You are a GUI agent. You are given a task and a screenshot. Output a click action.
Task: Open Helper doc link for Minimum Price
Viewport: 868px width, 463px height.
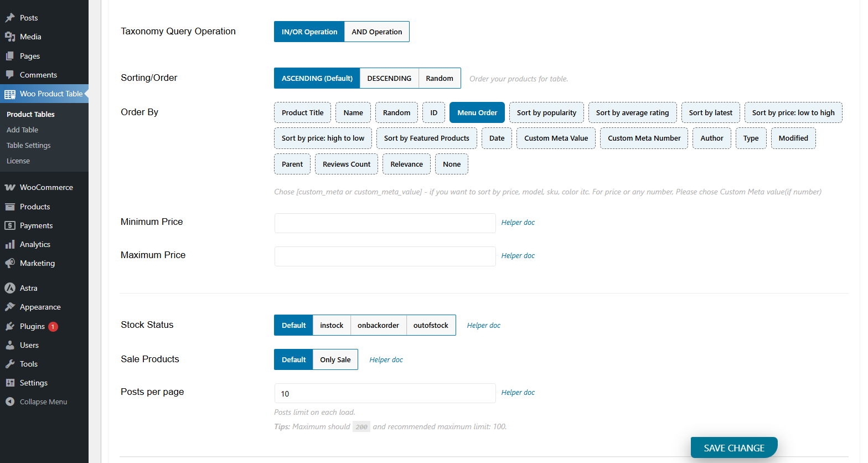point(518,222)
